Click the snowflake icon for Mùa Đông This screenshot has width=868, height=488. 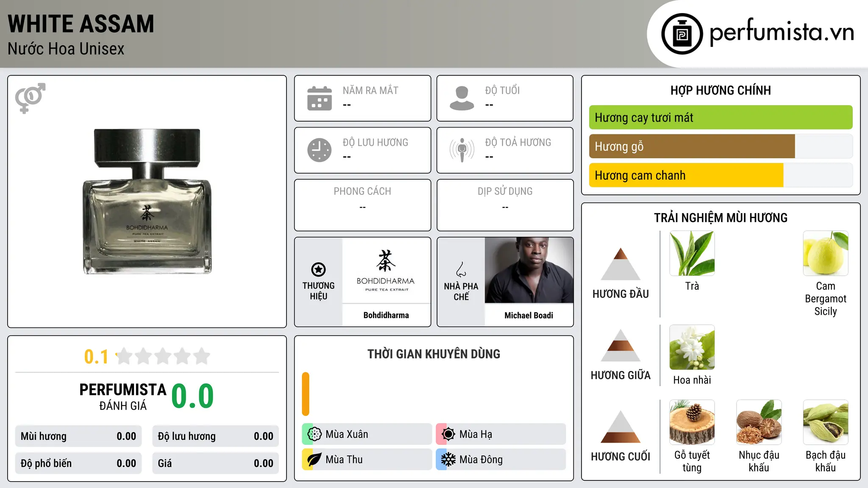[448, 460]
